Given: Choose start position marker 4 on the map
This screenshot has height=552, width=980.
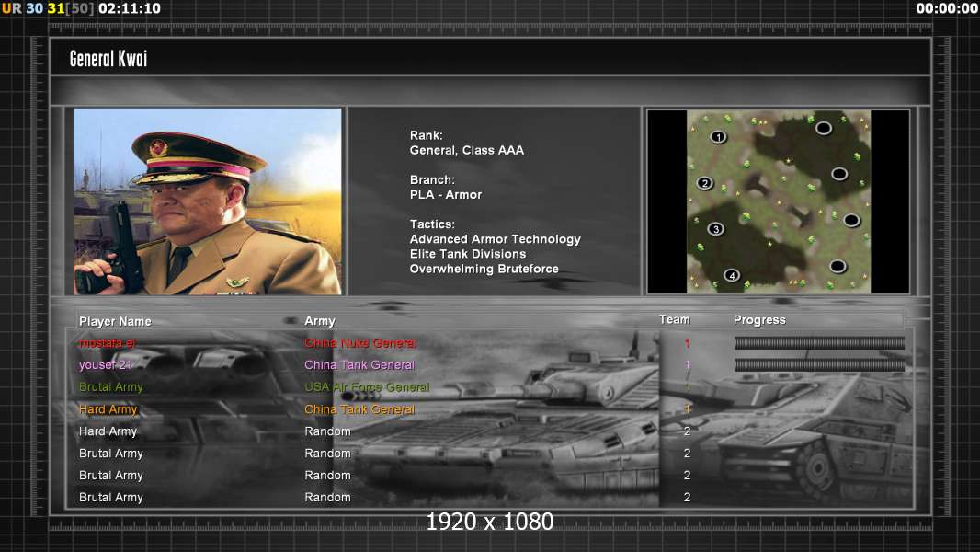Looking at the screenshot, I should coord(732,275).
